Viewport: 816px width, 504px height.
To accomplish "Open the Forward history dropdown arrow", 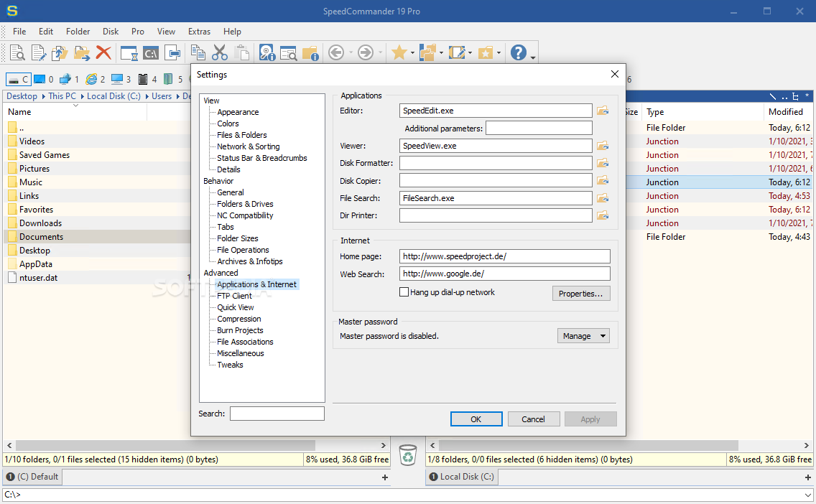I will (x=381, y=53).
